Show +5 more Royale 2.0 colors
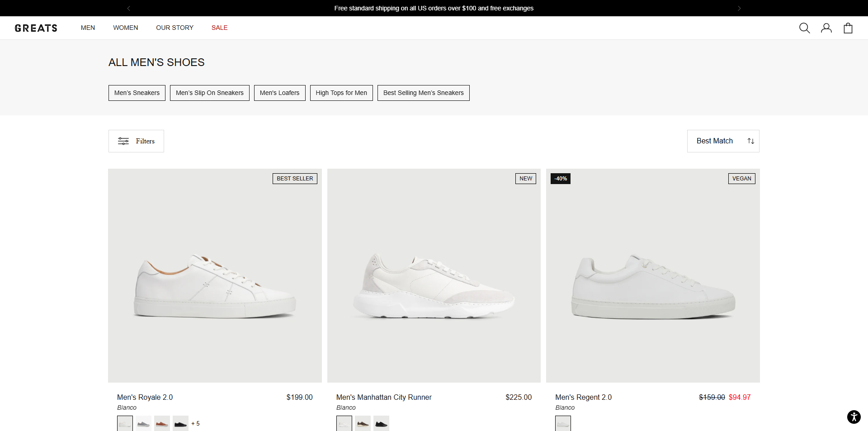868x431 pixels. [x=195, y=423]
